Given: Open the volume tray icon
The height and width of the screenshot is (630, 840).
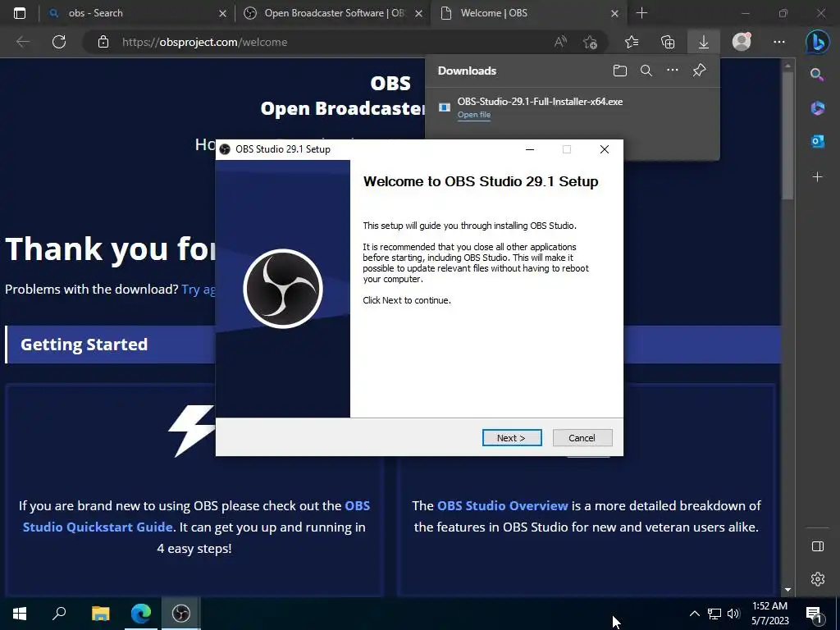Looking at the screenshot, I should click(733, 614).
